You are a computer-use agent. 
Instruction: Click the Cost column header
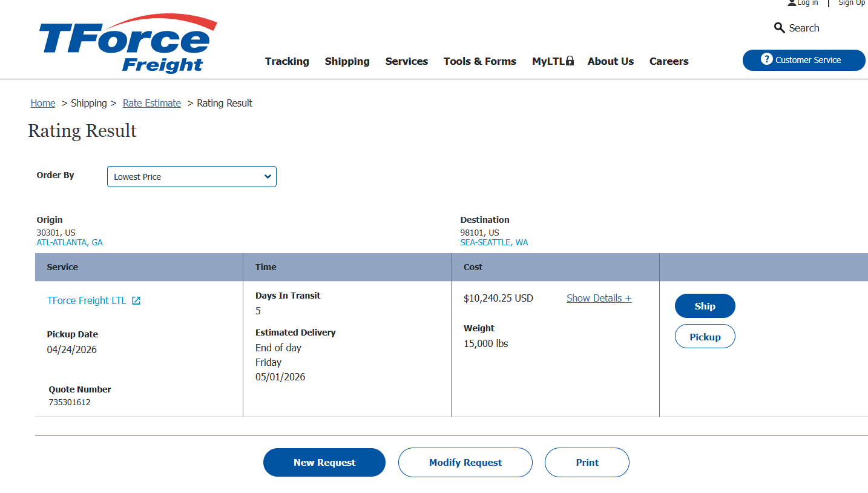click(473, 267)
